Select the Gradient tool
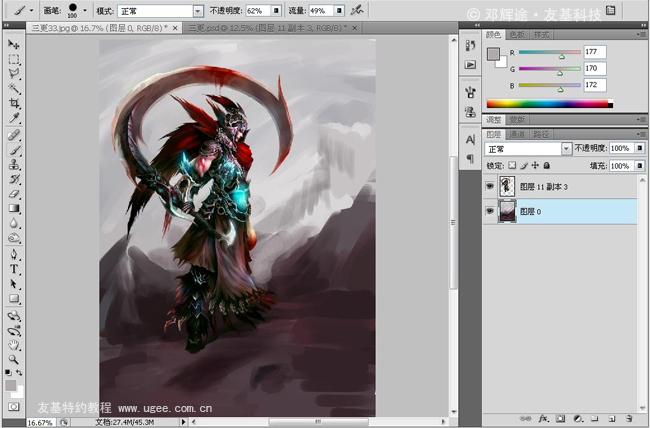650x428 pixels. [14, 208]
